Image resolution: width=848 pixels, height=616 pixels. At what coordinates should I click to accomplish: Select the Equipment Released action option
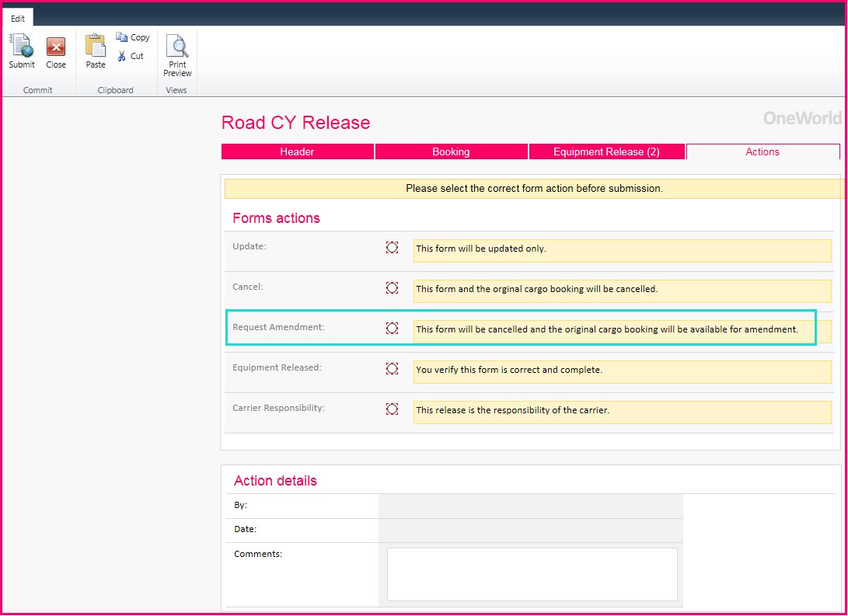pyautogui.click(x=392, y=368)
